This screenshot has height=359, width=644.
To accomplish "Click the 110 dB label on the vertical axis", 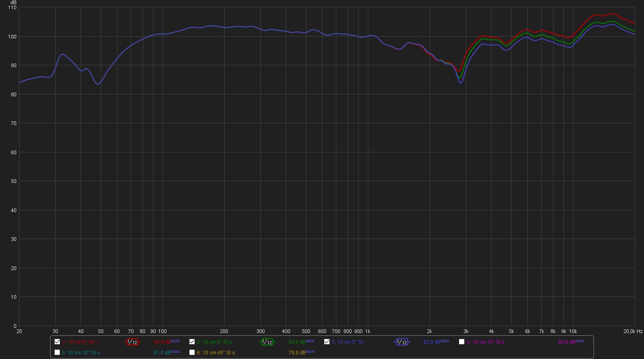I will pyautogui.click(x=12, y=7).
